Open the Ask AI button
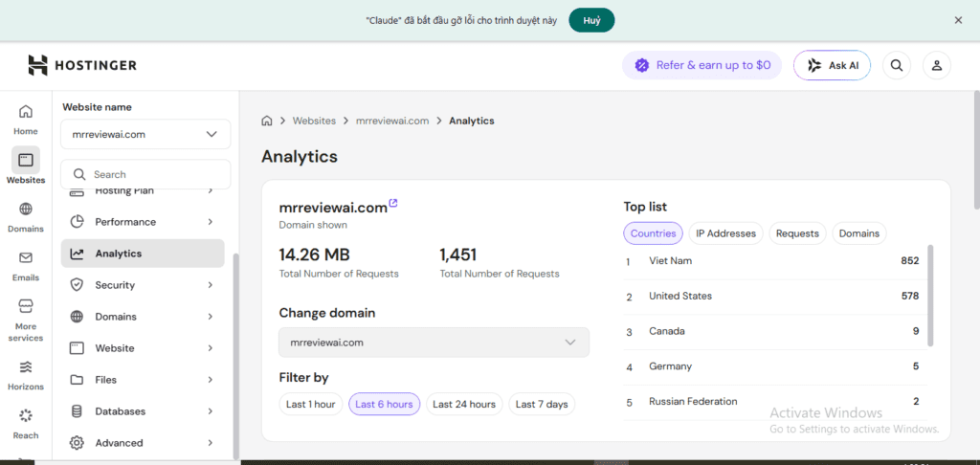980x465 pixels. [x=832, y=65]
